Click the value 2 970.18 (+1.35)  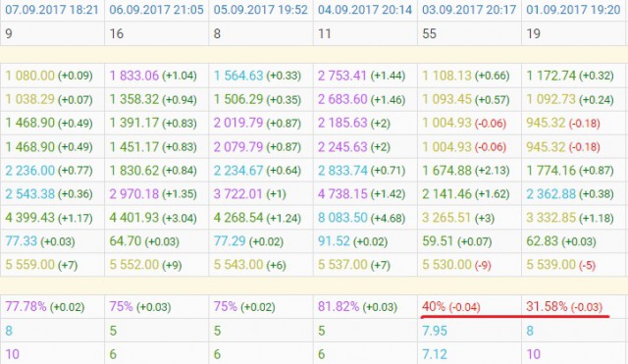[x=153, y=194]
